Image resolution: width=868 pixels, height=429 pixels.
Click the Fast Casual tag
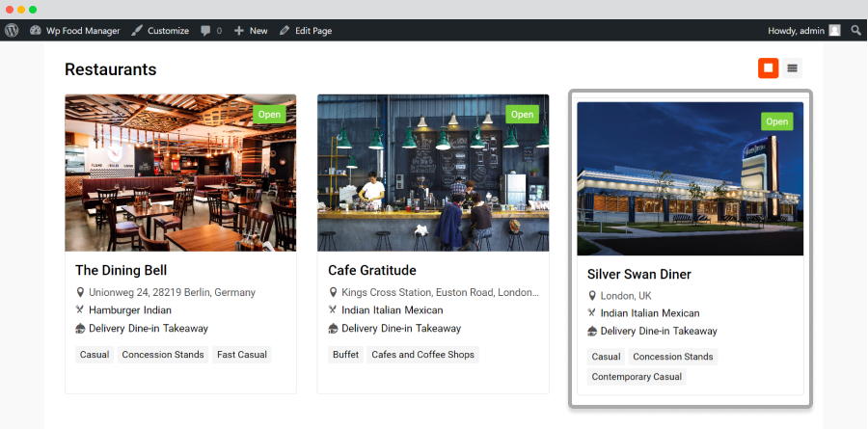tap(242, 355)
